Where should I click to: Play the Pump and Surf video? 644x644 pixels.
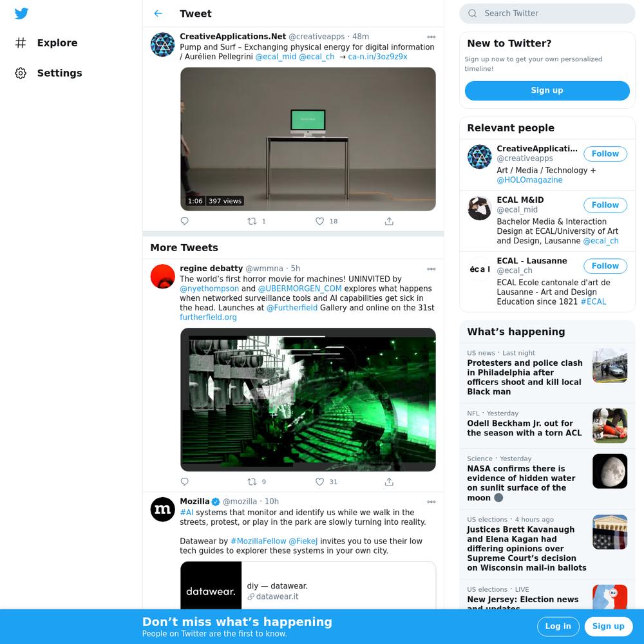click(x=308, y=139)
